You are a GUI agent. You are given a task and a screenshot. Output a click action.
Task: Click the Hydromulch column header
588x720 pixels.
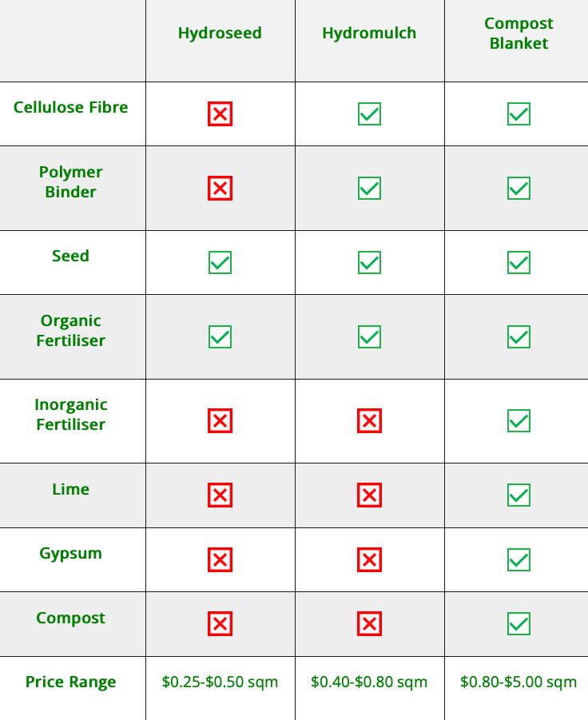(370, 33)
